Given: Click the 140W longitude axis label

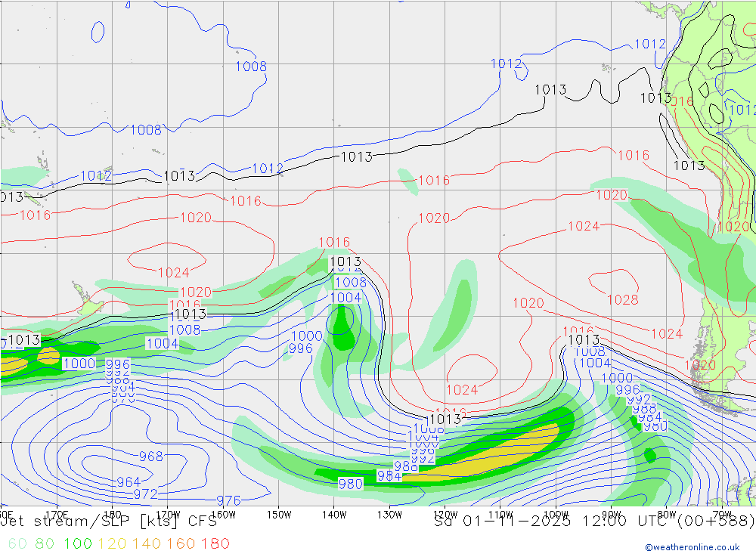Looking at the screenshot, I should pos(334,515).
